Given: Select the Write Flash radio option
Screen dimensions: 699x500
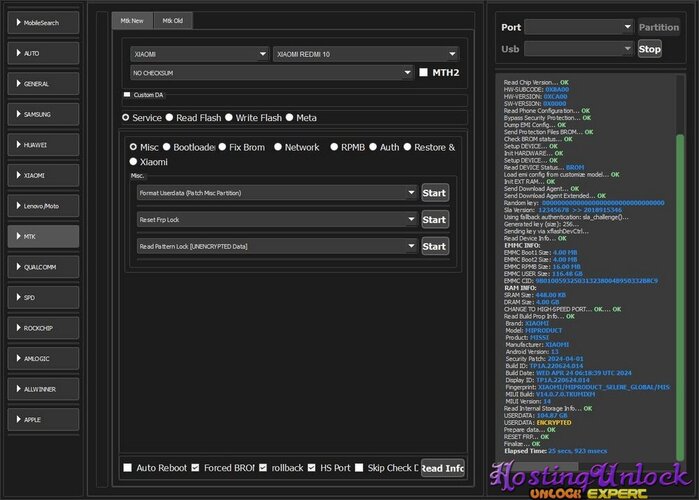Looking at the screenshot, I should (229, 117).
